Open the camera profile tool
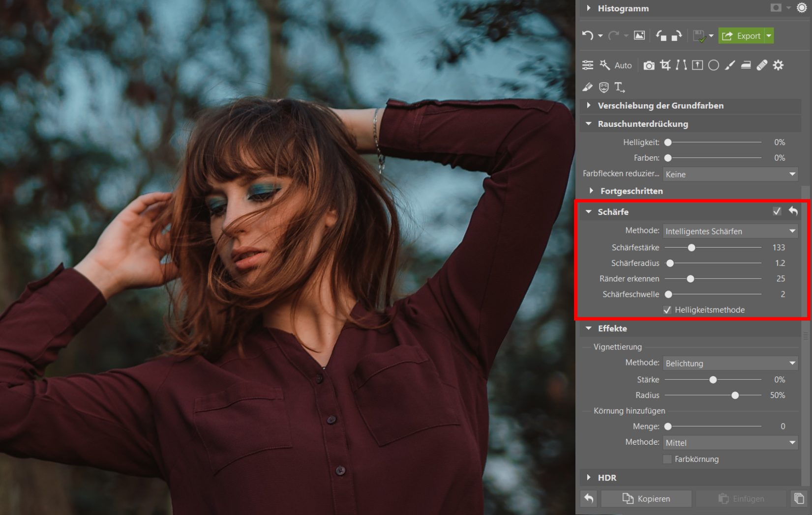This screenshot has width=812, height=515. click(649, 65)
